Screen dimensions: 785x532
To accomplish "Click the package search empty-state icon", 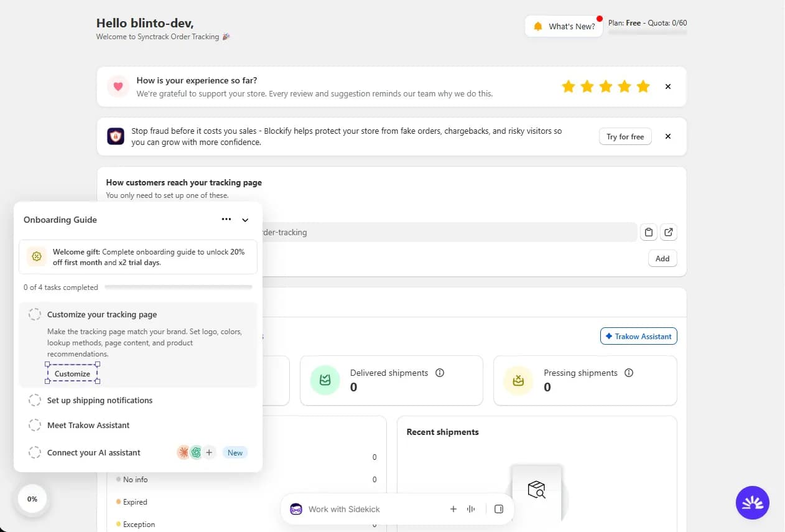I will point(536,490).
